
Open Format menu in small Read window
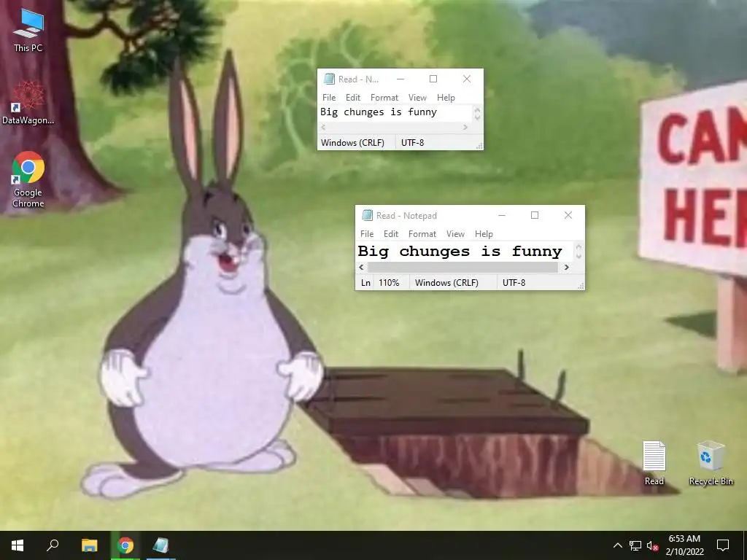point(384,97)
